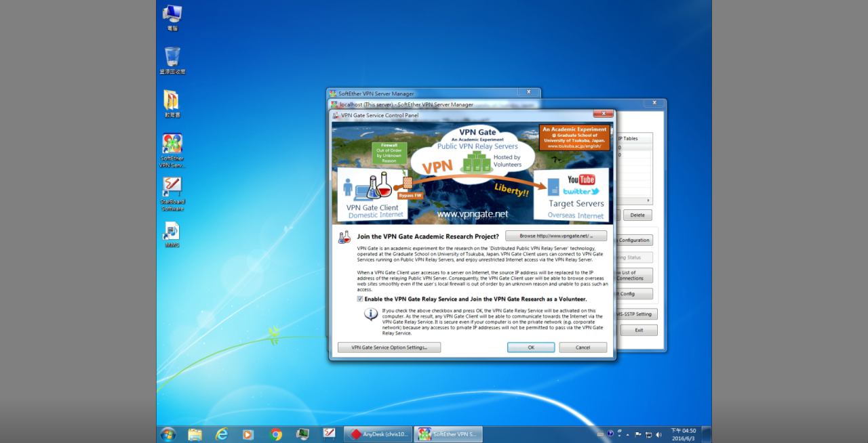The image size is (868, 443).
Task: Click VPN Gate Service Control Panel title icon
Action: [336, 116]
